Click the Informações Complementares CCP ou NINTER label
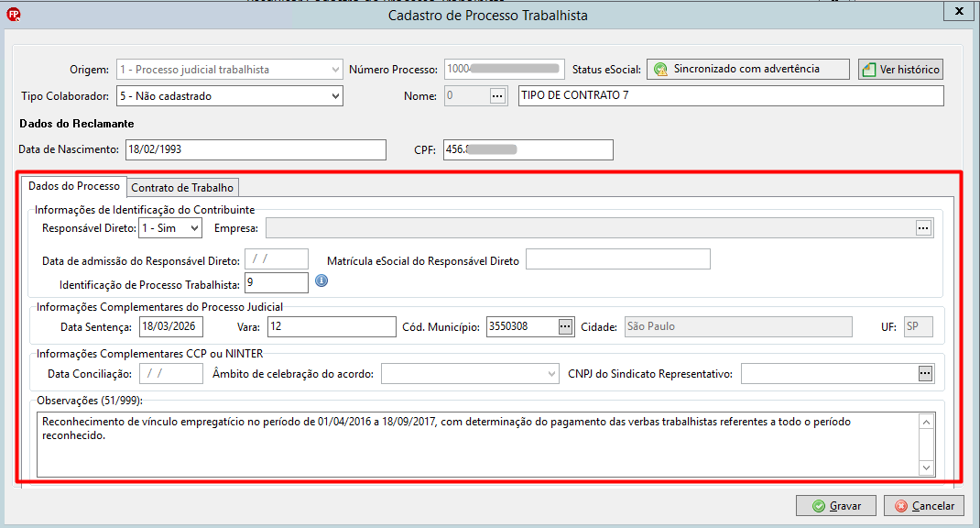 150,354
